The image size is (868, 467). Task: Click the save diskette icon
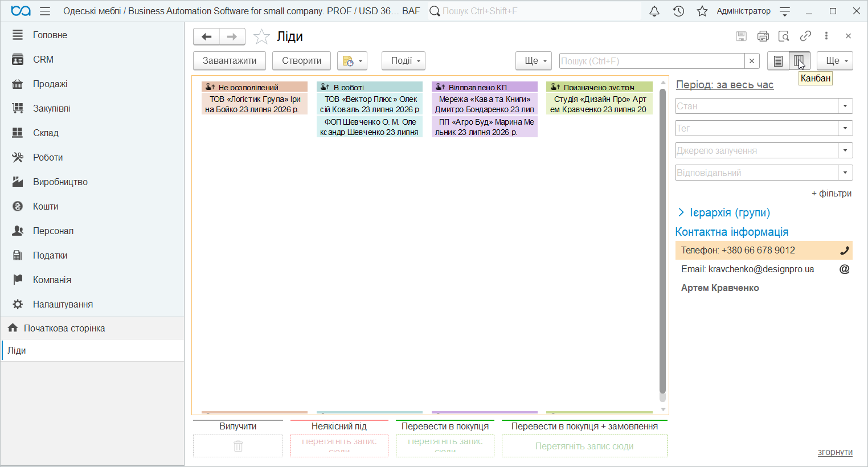[x=741, y=36]
